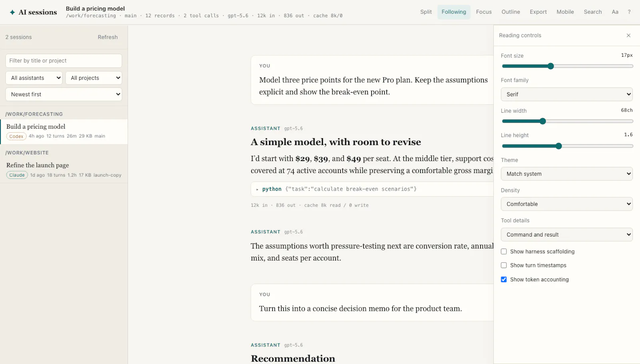Click the Codex assistant badge

pos(16,137)
